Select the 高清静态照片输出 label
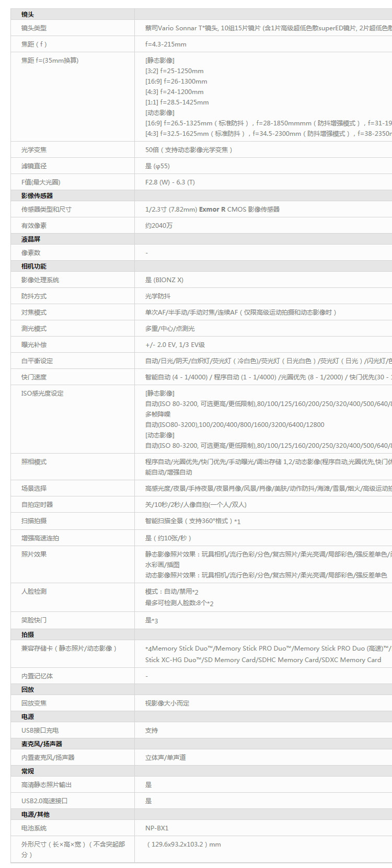This screenshot has height=868, width=392. click(47, 785)
